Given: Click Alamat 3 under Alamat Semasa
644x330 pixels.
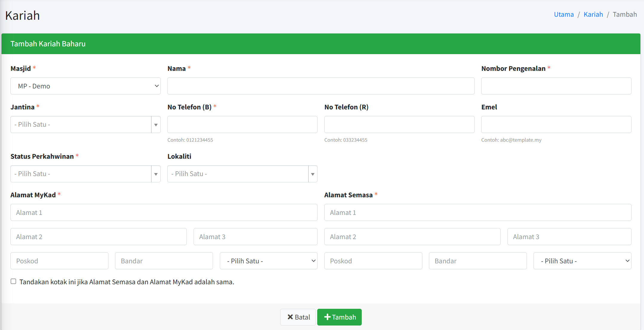Looking at the screenshot, I should click(569, 237).
